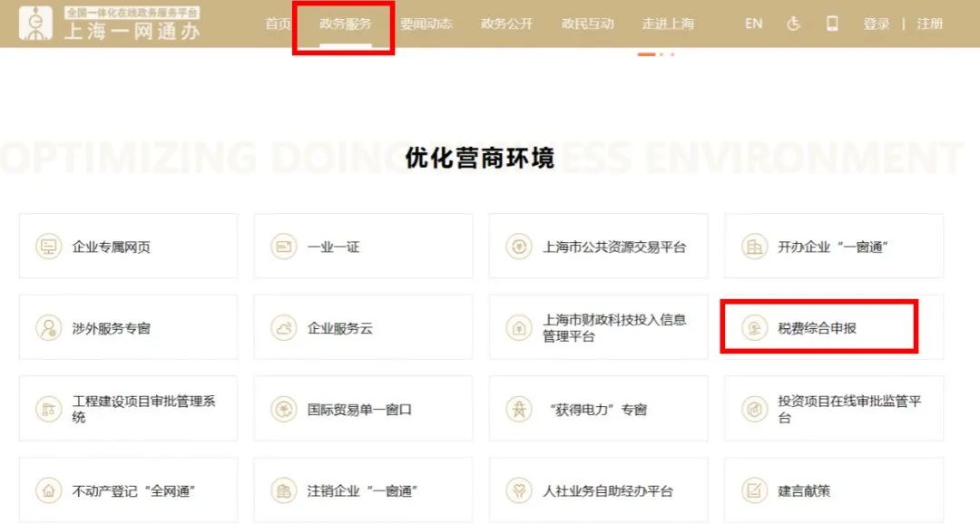Open the mobile version phone icon
980x524 pixels.
pos(833,24)
